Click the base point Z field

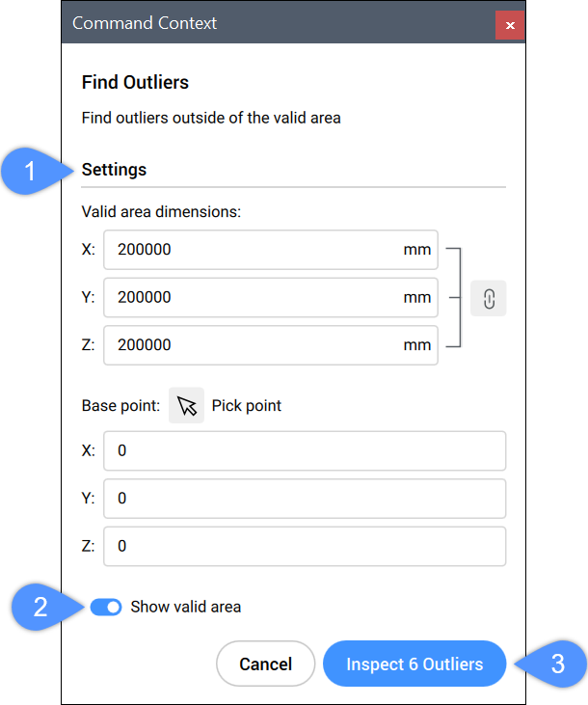pyautogui.click(x=305, y=546)
